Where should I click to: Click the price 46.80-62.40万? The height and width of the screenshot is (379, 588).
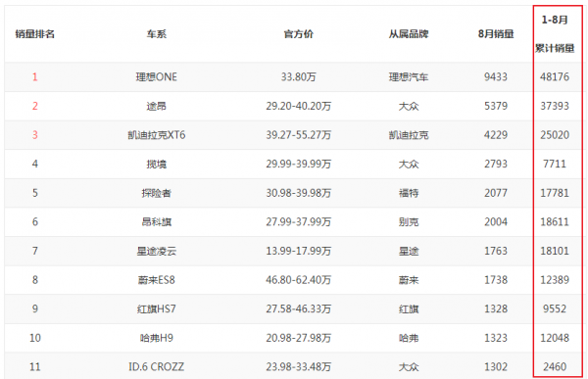click(299, 280)
